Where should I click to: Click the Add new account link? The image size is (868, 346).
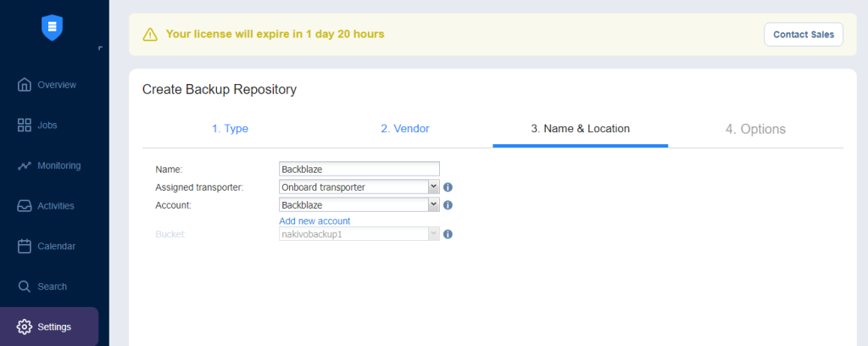click(x=314, y=220)
